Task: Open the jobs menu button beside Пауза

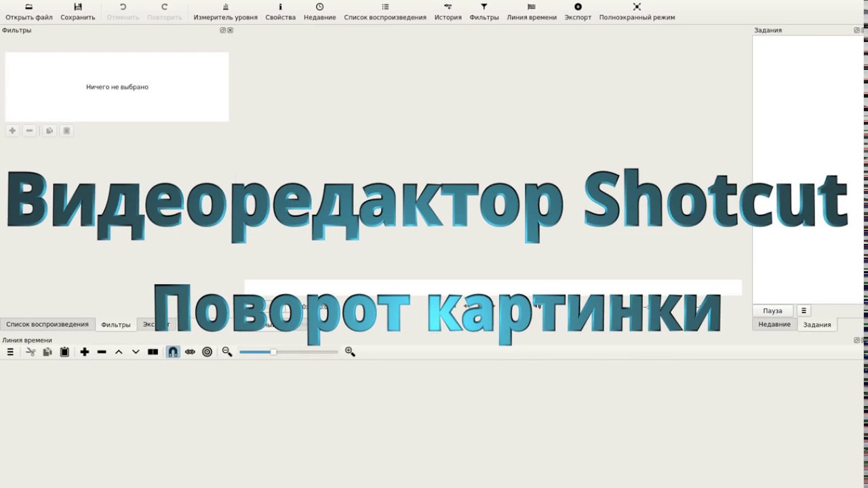Action: pos(804,311)
